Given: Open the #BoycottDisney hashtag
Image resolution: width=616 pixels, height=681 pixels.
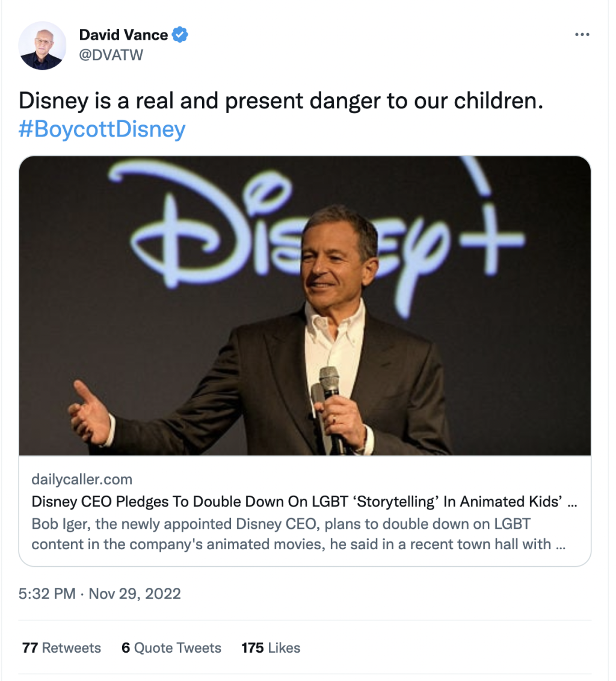Looking at the screenshot, I should click(x=102, y=129).
